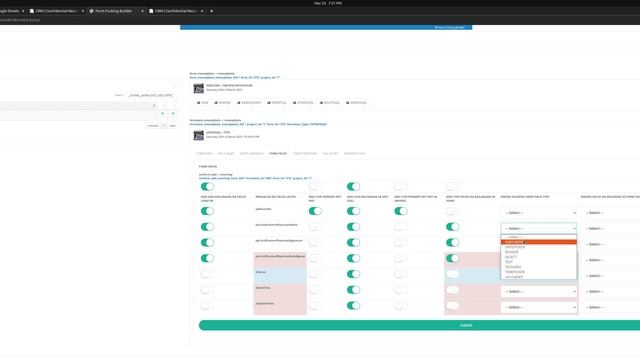Choose DATEPICKER from the open dropdown

(x=539, y=247)
